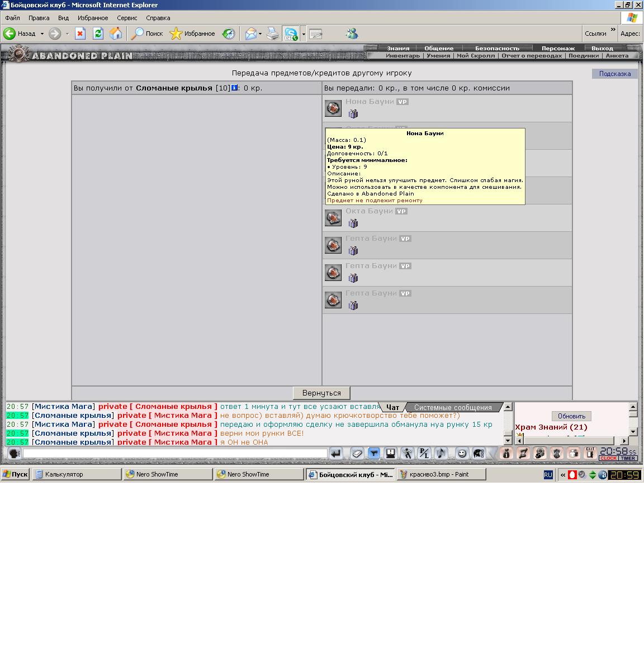Expand the Ссылки links chevron

tap(613, 30)
